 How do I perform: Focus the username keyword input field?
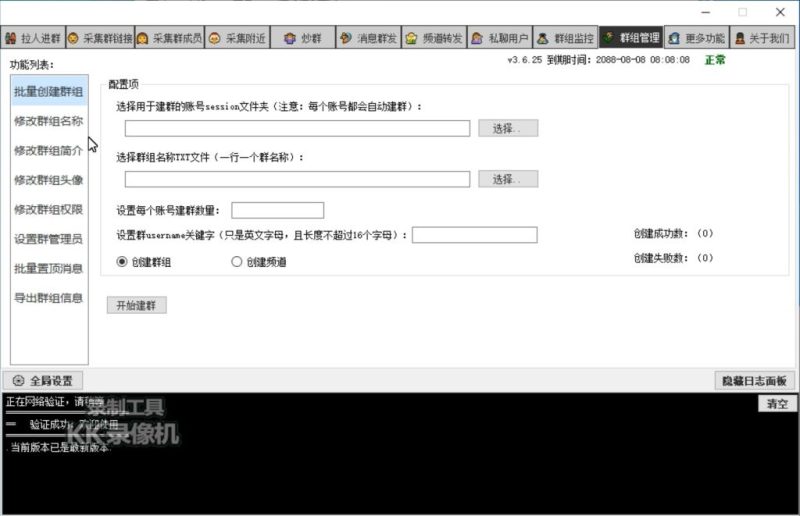[x=474, y=235]
